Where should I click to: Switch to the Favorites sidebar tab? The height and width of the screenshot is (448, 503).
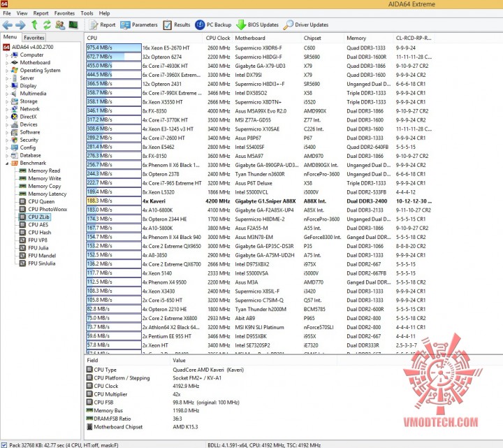coord(34,38)
